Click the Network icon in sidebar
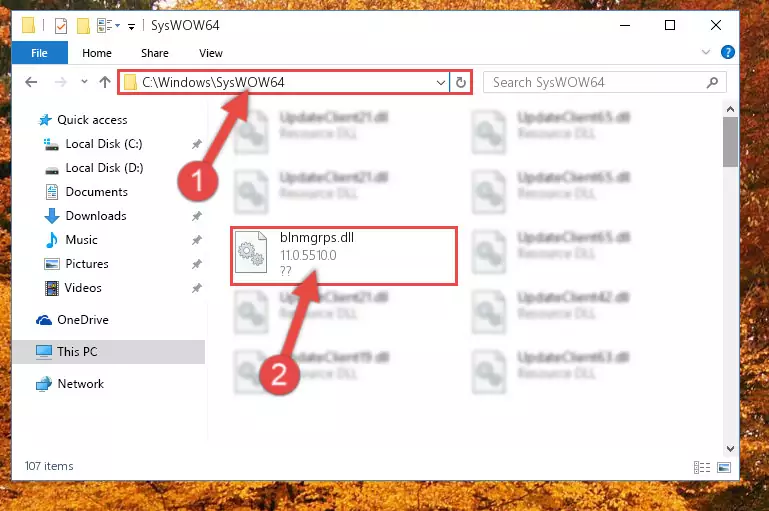Screen dimensions: 769x511 [x=44, y=383]
